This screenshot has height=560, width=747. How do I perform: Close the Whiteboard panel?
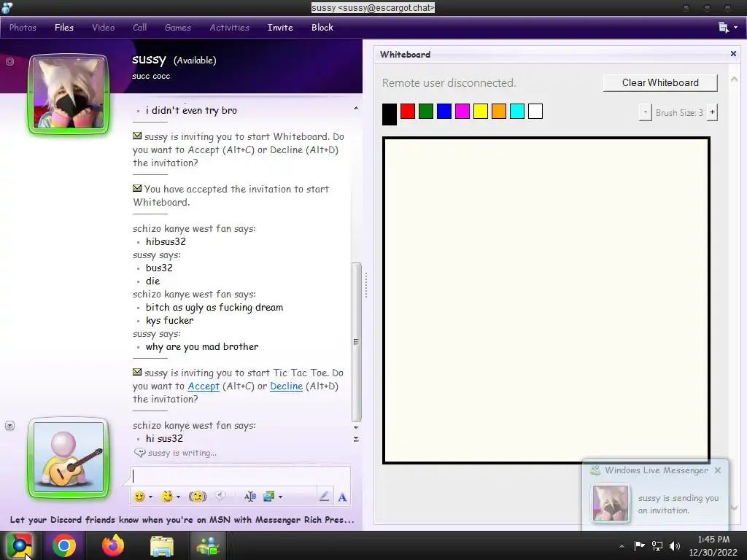click(x=733, y=54)
